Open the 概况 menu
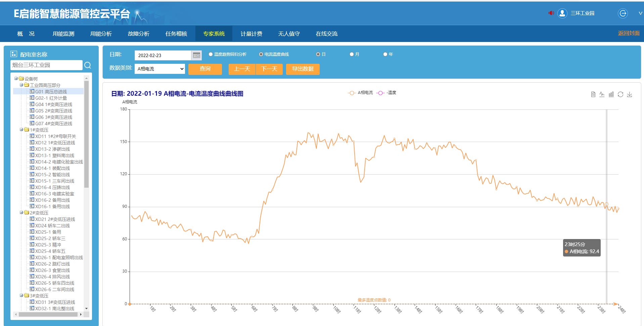Viewport: 644px width, 326px height. point(26,34)
